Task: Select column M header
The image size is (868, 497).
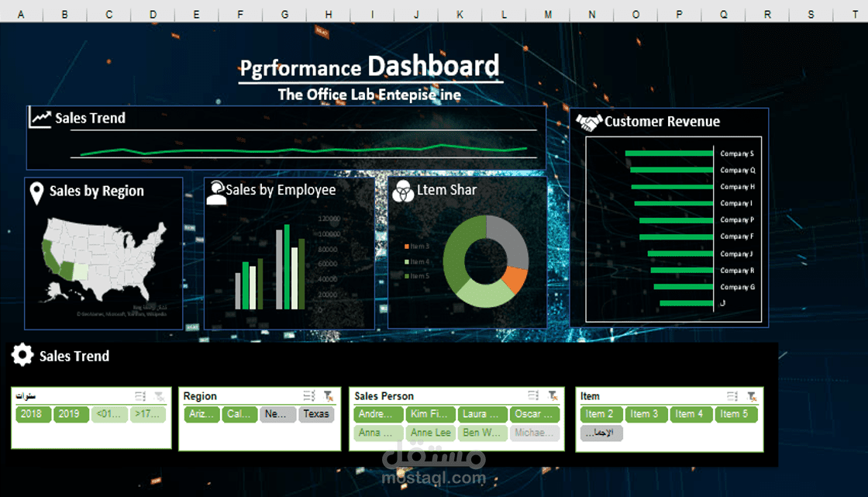Action: [x=548, y=15]
